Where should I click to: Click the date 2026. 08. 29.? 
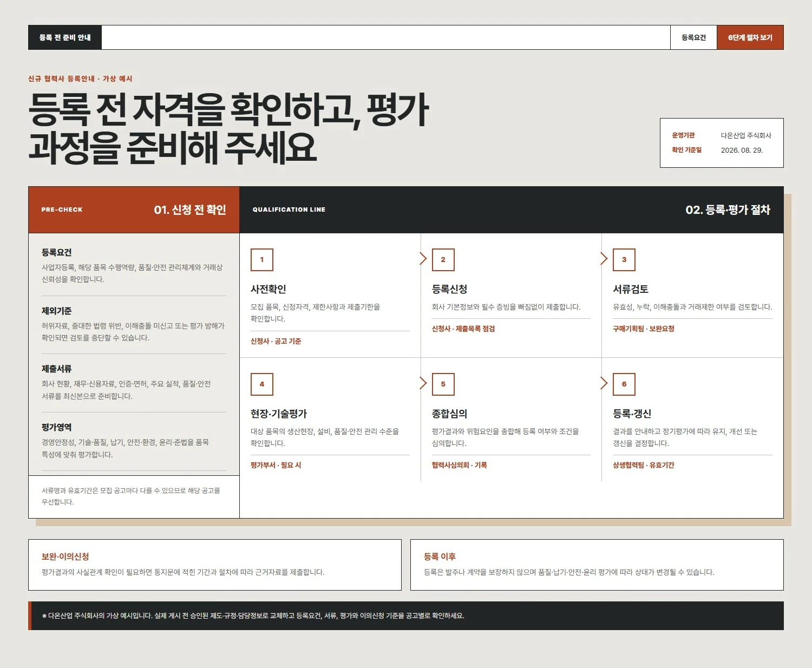(x=742, y=150)
